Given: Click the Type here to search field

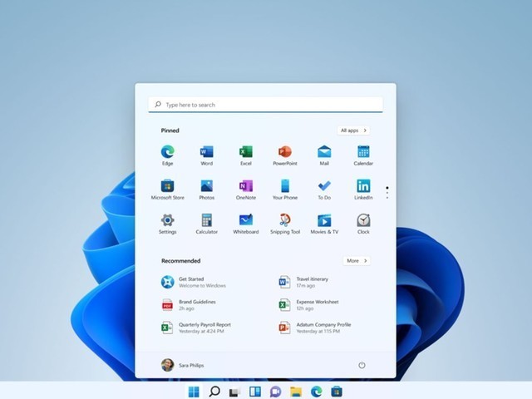Looking at the screenshot, I should pos(266,105).
